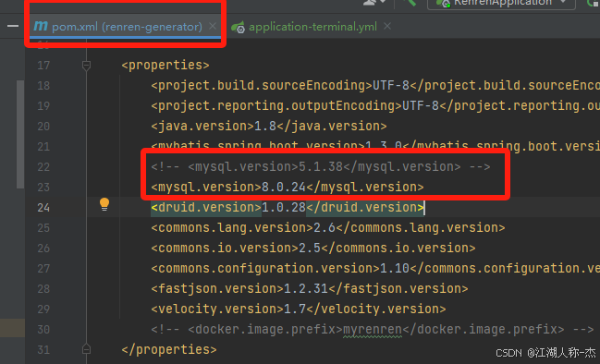Click the commons.configuration.version 1.10 line
Screen dimensions: 600x364
click(x=375, y=269)
